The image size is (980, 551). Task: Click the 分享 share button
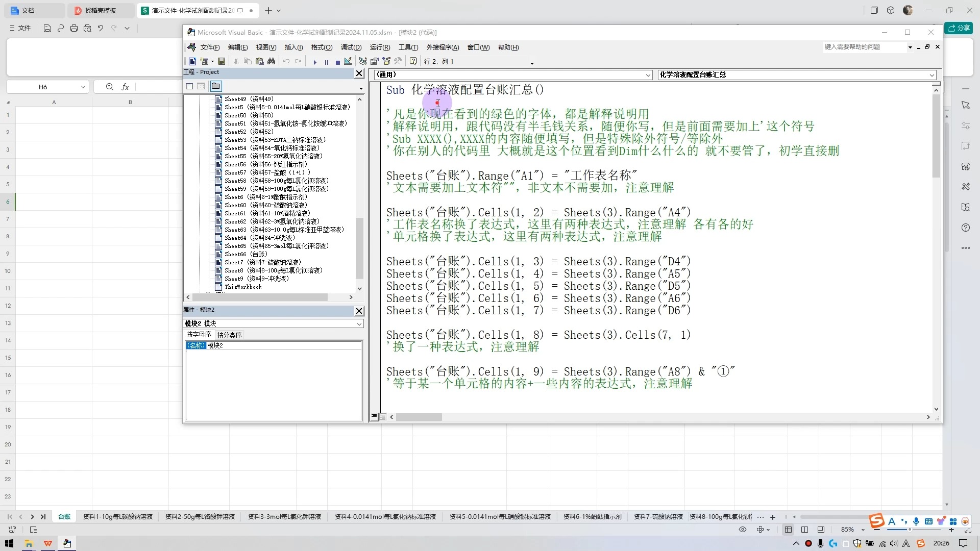[x=958, y=28]
